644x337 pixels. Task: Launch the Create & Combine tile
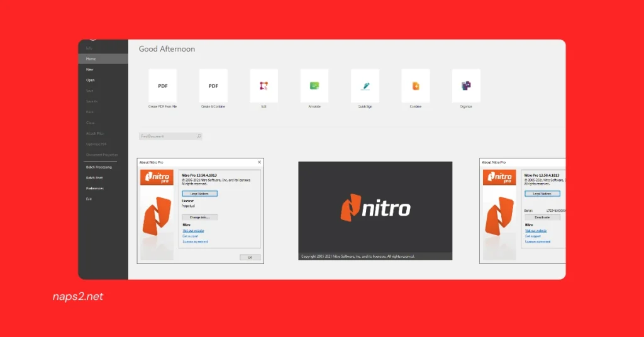tap(213, 86)
